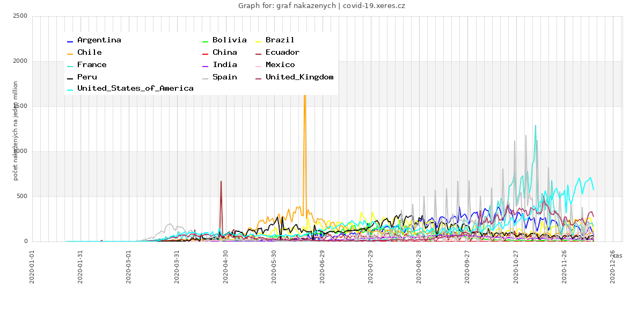Select the Chile legend label
The width and height of the screenshot is (644, 322).
(90, 53)
